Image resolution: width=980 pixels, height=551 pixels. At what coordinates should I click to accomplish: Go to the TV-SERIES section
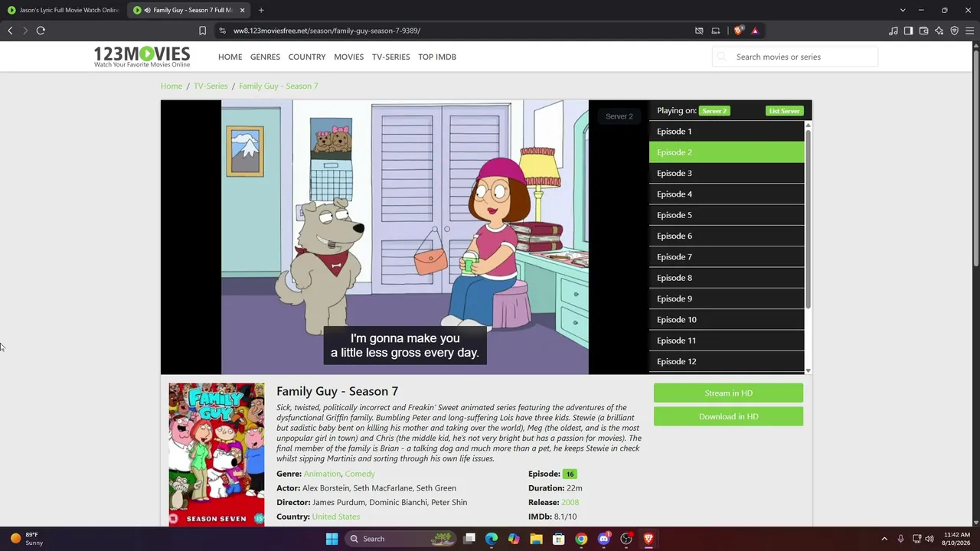[390, 57]
